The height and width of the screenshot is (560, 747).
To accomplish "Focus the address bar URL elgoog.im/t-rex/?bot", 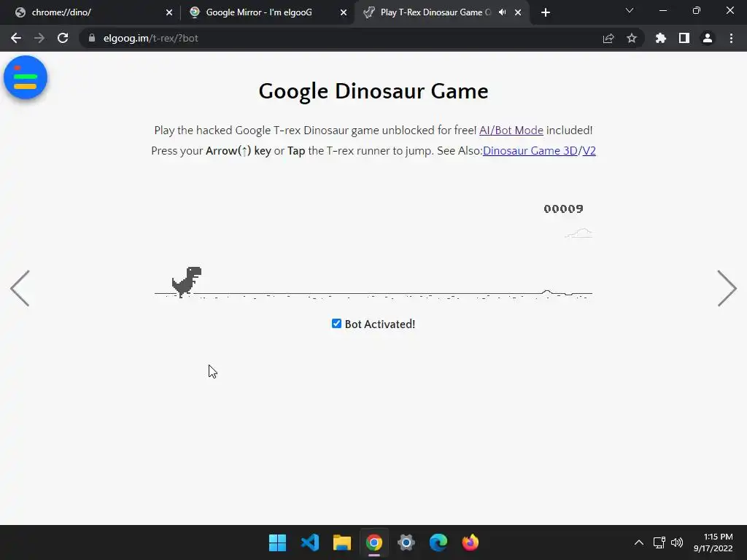I will click(x=150, y=38).
